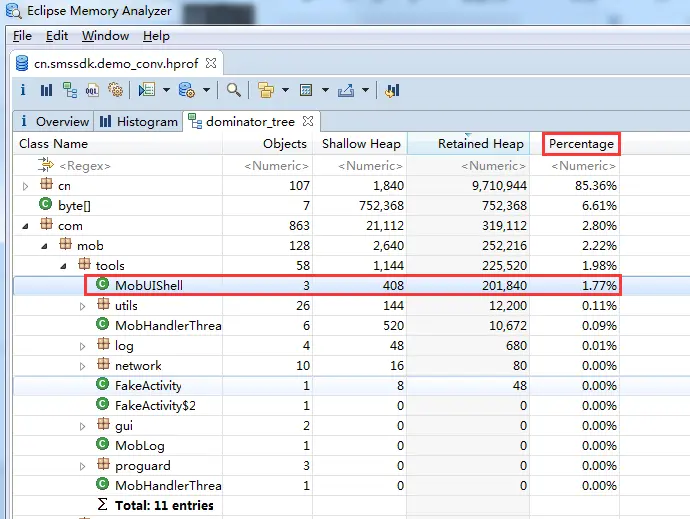Click the Retained Heap Numeric filter field
The width and height of the screenshot is (690, 519).
(x=469, y=166)
